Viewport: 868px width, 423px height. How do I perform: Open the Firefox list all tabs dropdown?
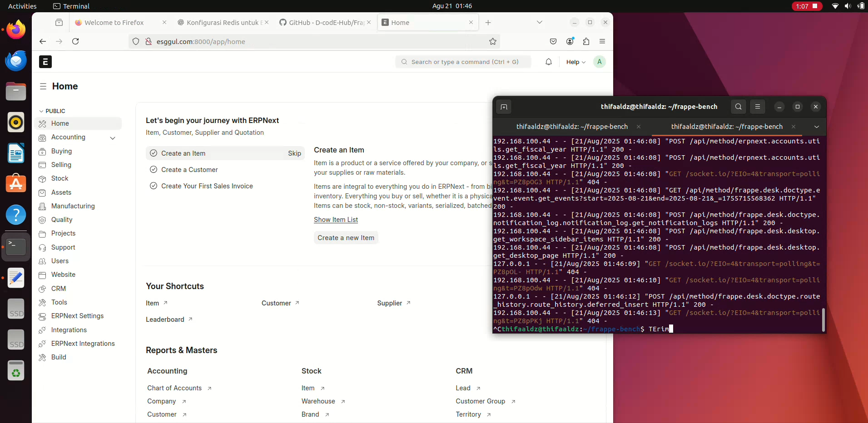point(540,22)
